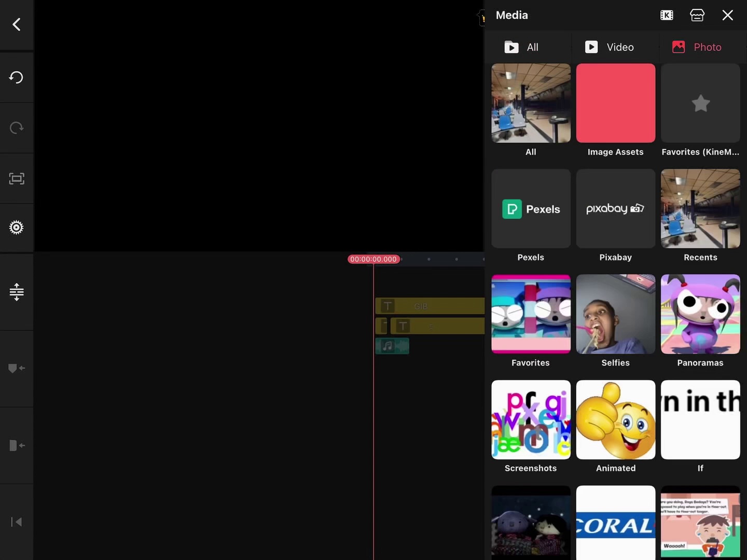
Task: Open project settings gear
Action: [17, 228]
